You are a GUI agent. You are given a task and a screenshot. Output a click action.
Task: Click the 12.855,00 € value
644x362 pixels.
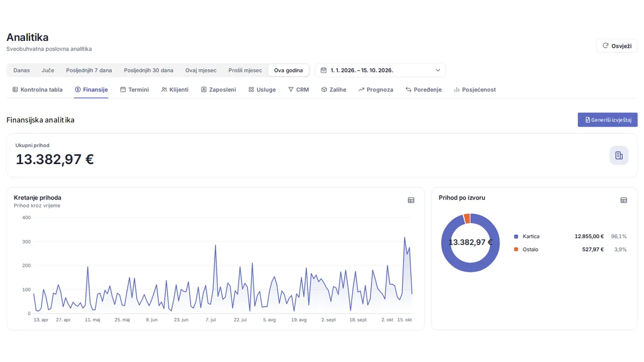[x=589, y=237]
